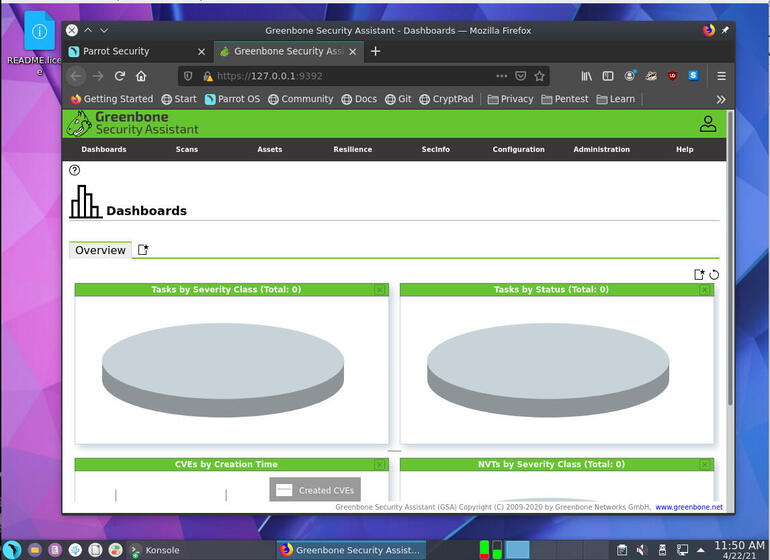Open the Scans menu

tap(187, 149)
